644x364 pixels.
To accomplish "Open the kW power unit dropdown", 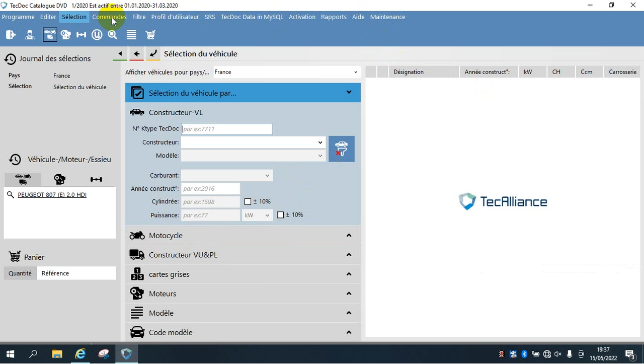I will pos(257,215).
